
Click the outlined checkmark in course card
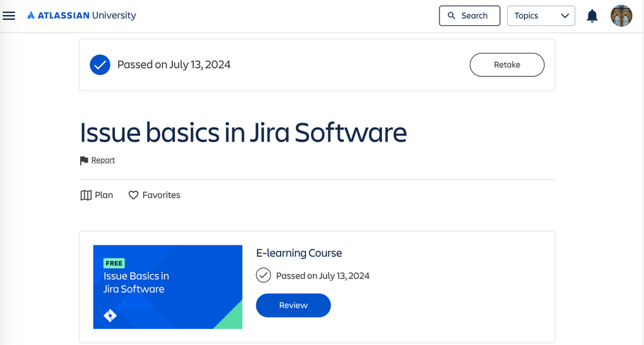click(x=263, y=275)
